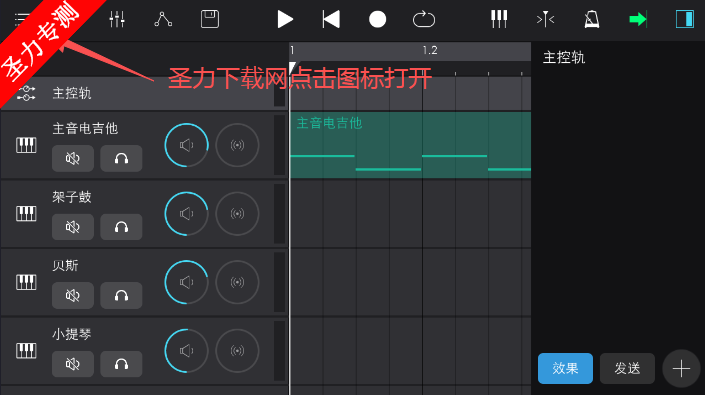Click the green arrow follow-playhead icon
Screen dimensions: 705x395
[638, 19]
